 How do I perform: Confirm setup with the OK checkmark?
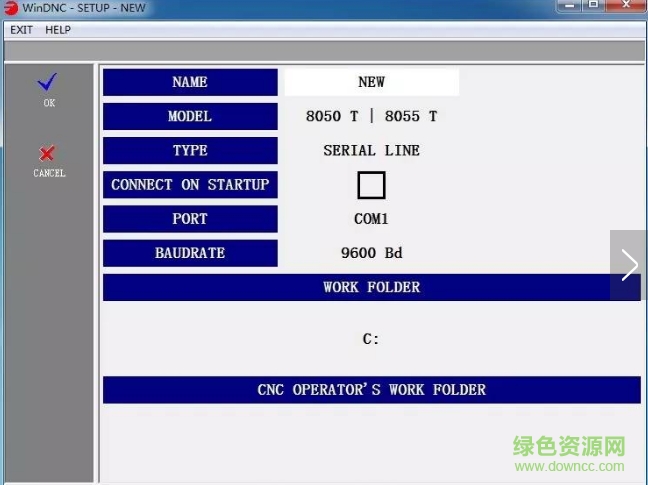click(x=48, y=82)
